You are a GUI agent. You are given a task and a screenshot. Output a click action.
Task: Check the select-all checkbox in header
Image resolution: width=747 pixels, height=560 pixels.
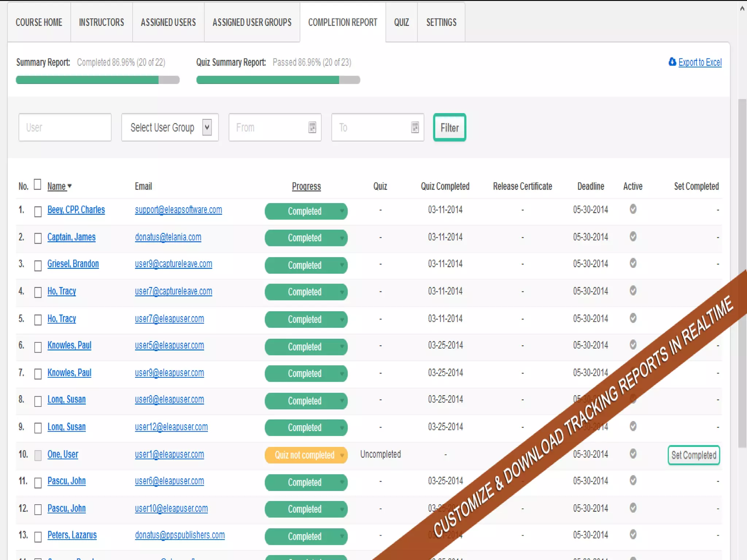coord(38,184)
